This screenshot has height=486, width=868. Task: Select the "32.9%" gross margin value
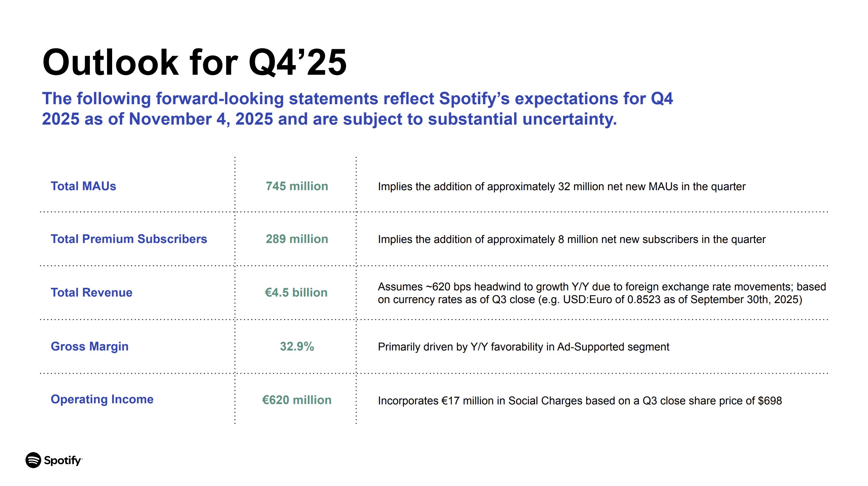[x=297, y=346]
